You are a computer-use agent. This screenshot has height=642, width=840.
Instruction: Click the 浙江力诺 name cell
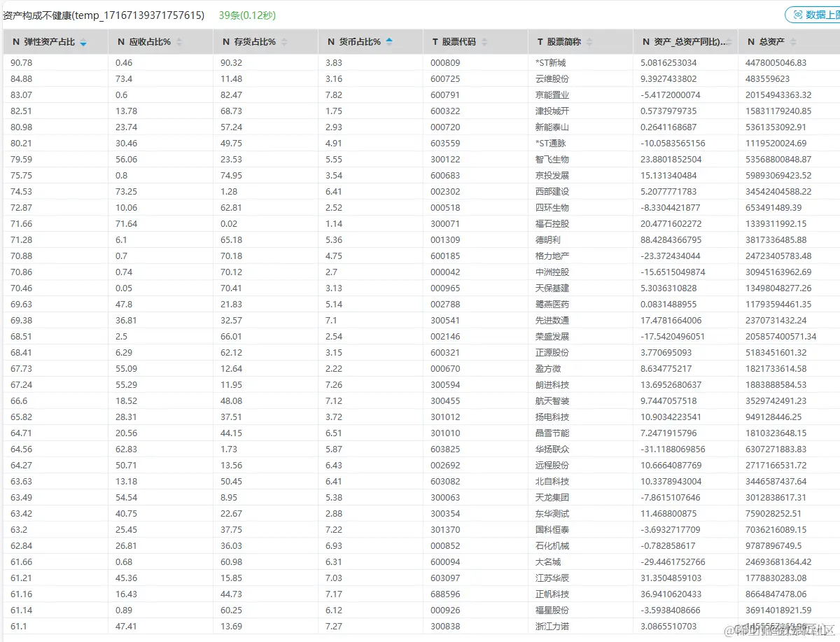[552, 627]
